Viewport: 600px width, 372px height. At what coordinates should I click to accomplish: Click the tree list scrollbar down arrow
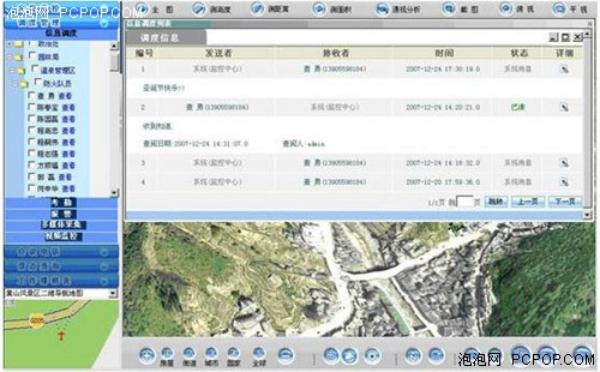click(x=114, y=193)
